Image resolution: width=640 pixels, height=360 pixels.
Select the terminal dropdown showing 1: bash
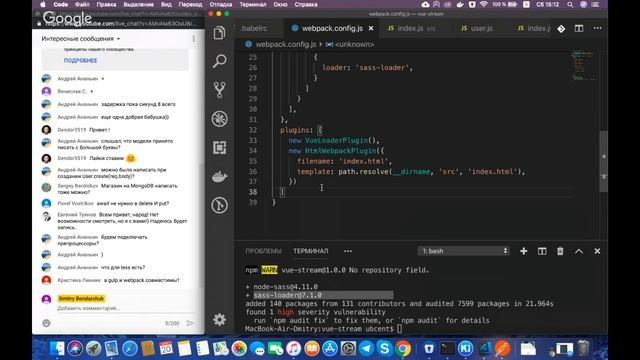pyautogui.click(x=464, y=251)
